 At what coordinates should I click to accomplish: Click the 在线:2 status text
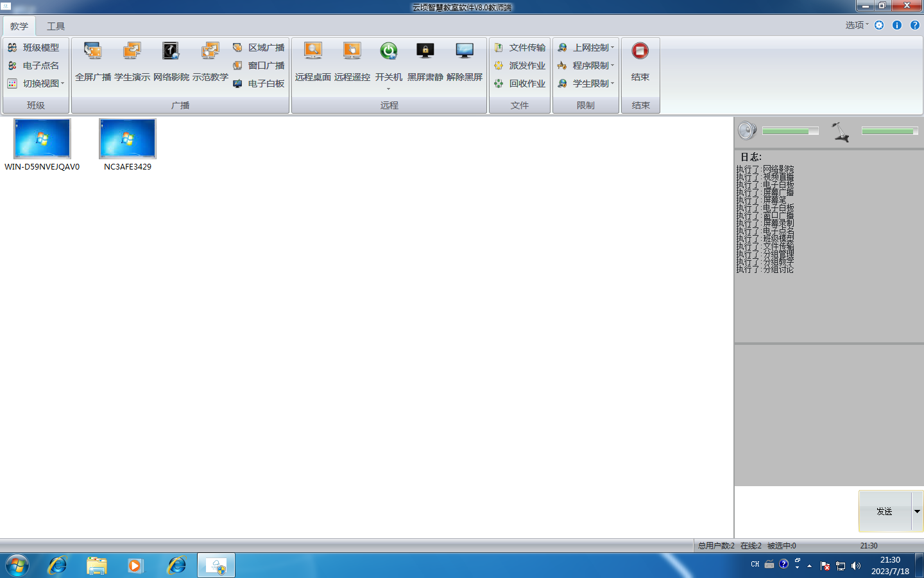751,546
